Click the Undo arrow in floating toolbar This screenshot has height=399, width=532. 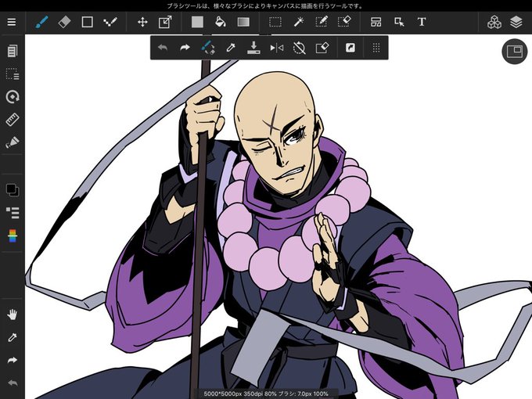tap(163, 48)
